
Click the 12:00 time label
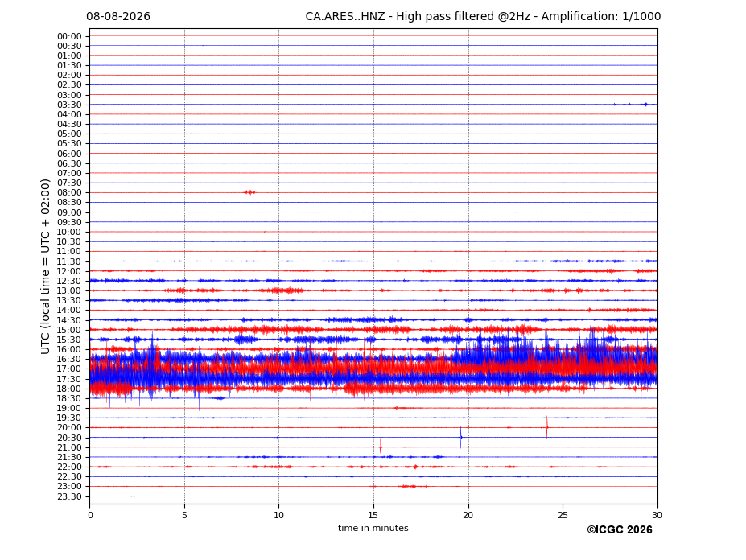pyautogui.click(x=69, y=271)
